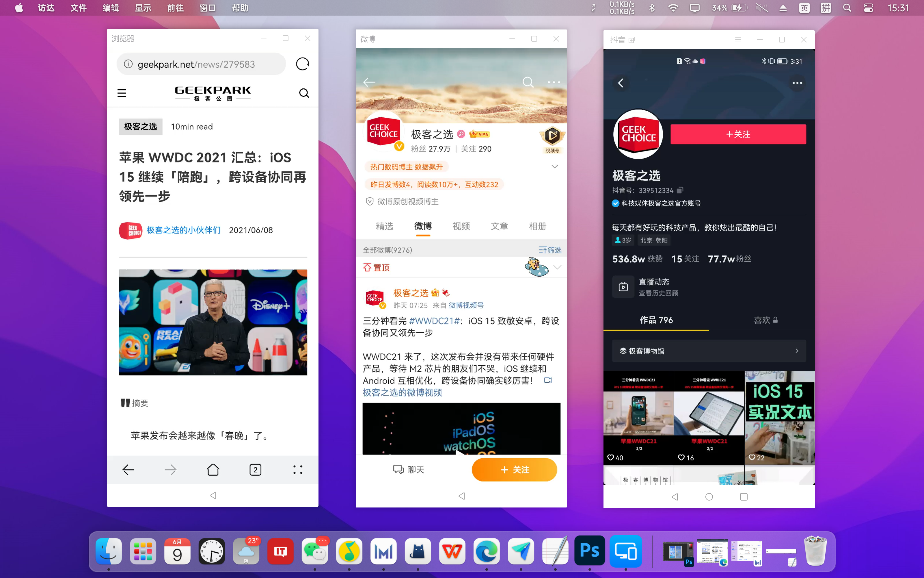924x578 pixels.
Task: Click the geekpark.net address bar
Action: pyautogui.click(x=201, y=64)
